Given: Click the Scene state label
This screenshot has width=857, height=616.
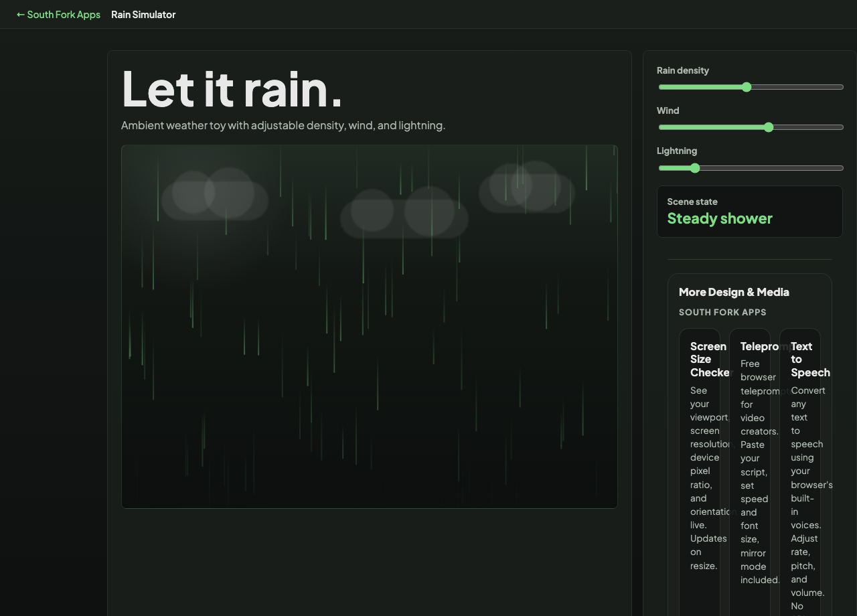Looking at the screenshot, I should [x=692, y=202].
